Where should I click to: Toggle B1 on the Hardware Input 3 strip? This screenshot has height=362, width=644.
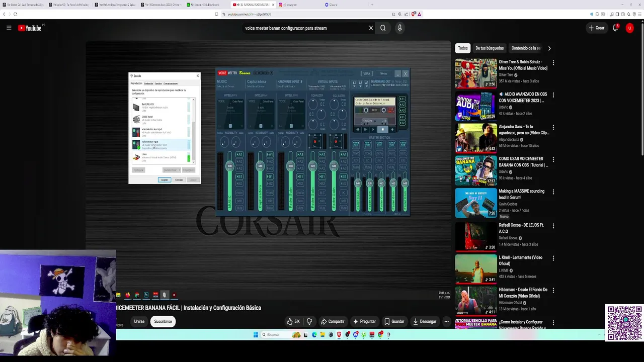coord(300,176)
